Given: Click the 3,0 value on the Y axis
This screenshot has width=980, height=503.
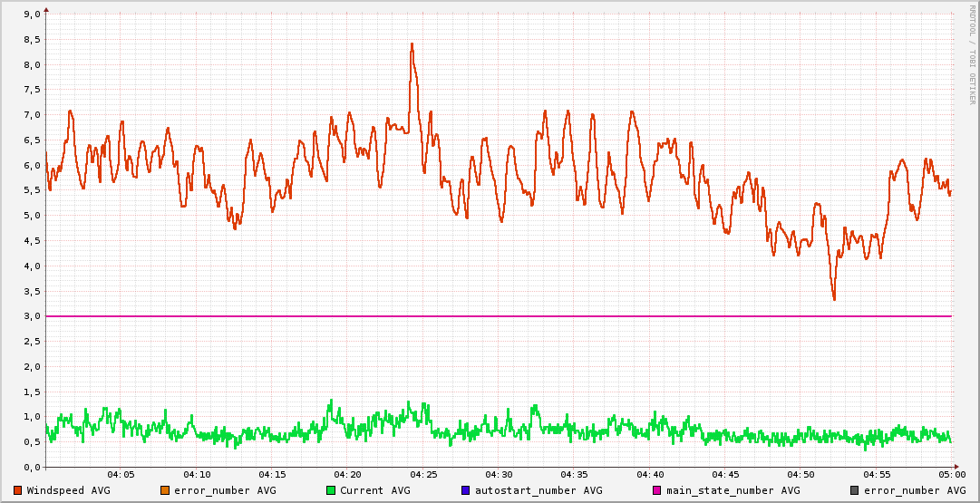Looking at the screenshot, I should click(30, 316).
